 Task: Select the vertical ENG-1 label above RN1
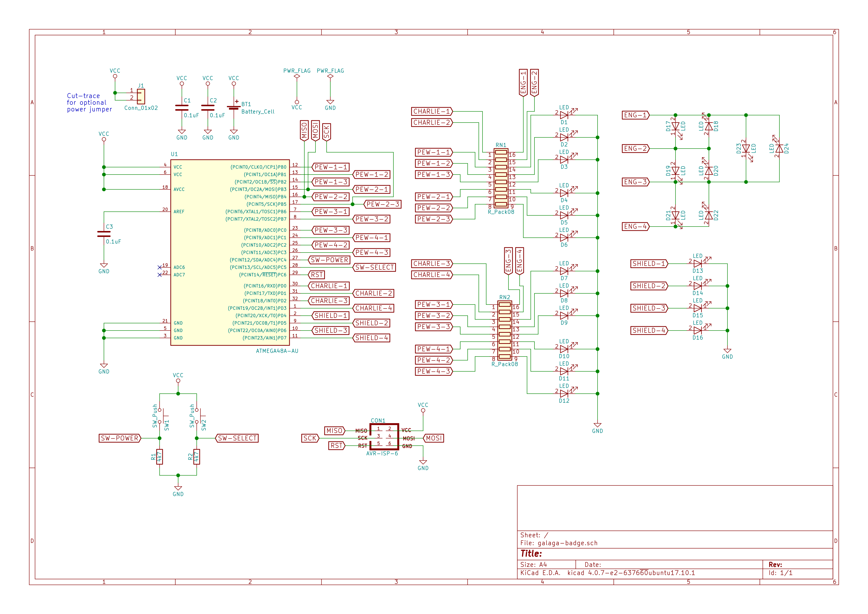coord(523,83)
